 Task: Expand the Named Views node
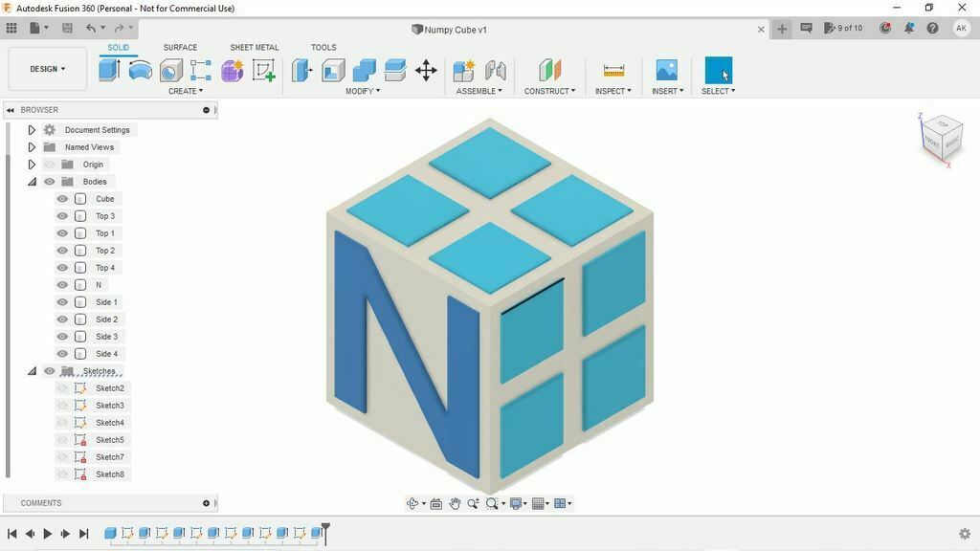[32, 147]
